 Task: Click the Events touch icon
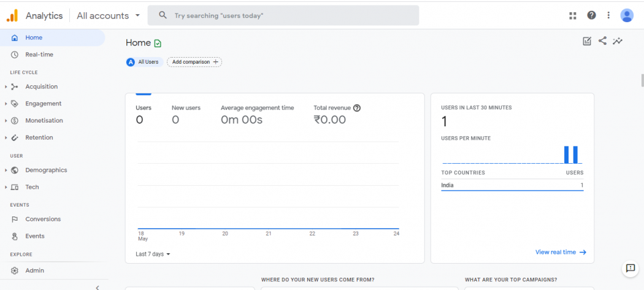15,236
